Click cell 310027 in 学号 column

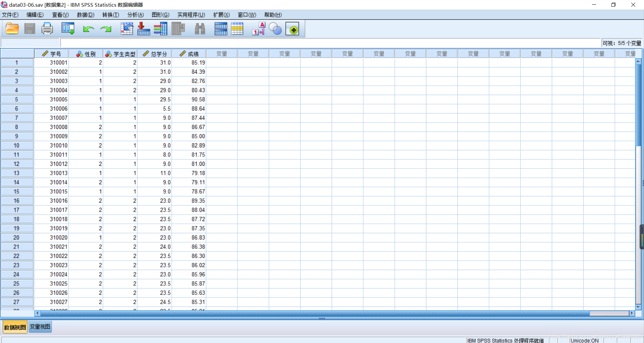click(x=52, y=302)
